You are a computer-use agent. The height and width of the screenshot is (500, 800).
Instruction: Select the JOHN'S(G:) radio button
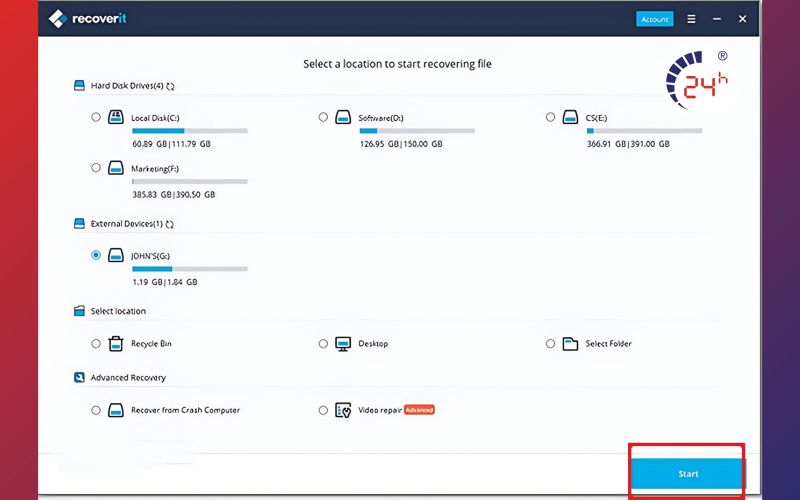tap(96, 255)
